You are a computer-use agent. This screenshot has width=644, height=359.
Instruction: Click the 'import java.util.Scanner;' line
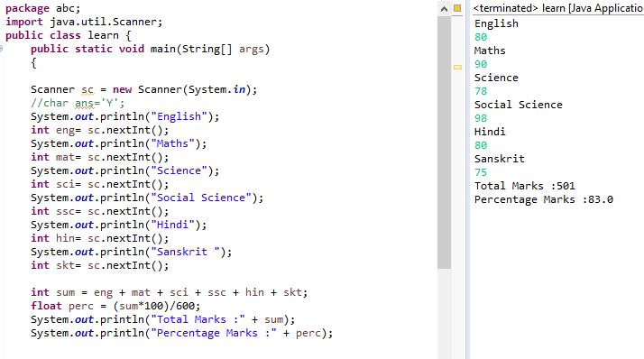click(84, 22)
